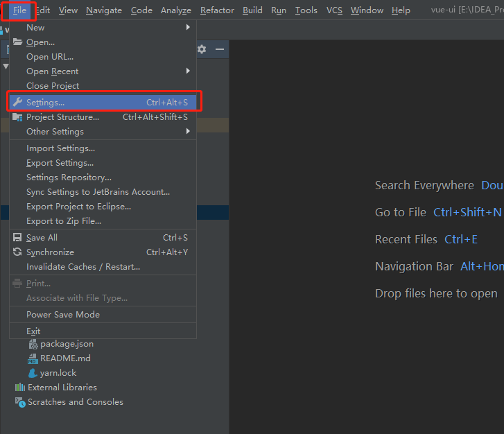Open the Navigate menu
The width and height of the screenshot is (504, 434).
tap(104, 10)
